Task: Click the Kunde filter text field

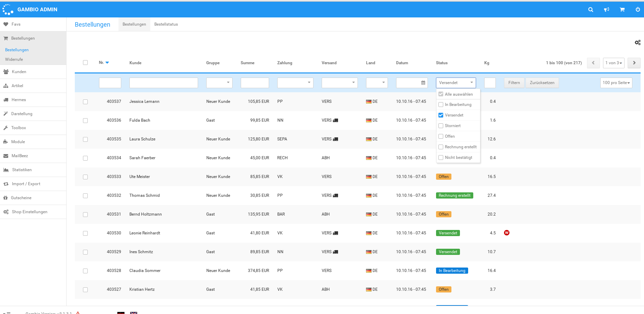Action: 164,83
